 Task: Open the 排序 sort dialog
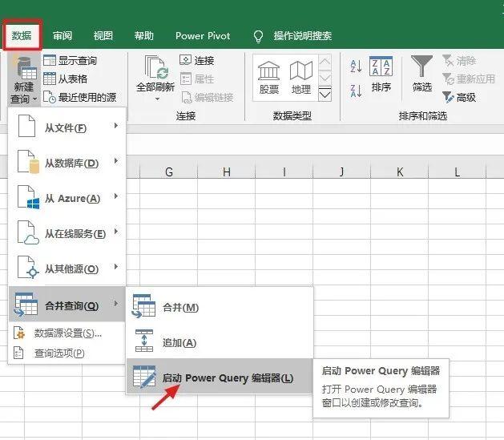click(381, 75)
